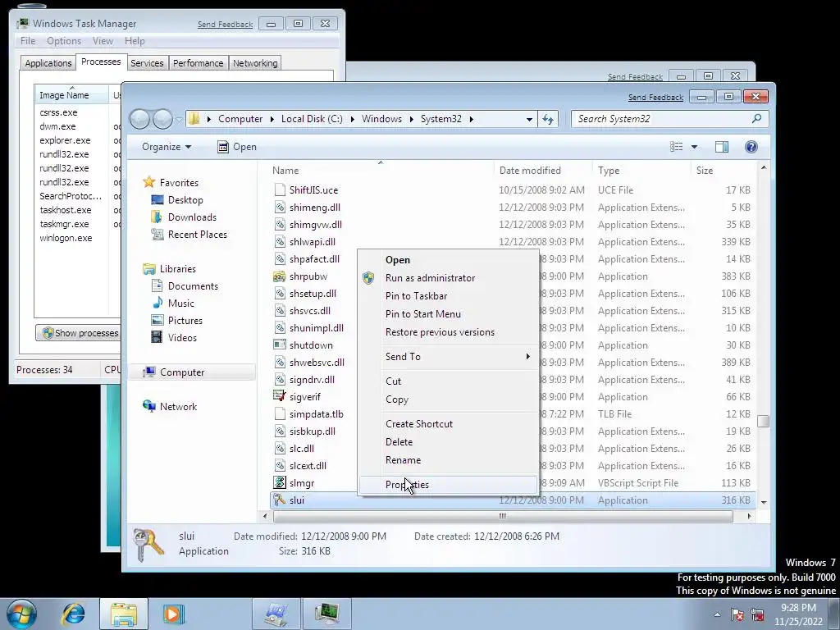Choose Delete from the context menu

pos(447,442)
